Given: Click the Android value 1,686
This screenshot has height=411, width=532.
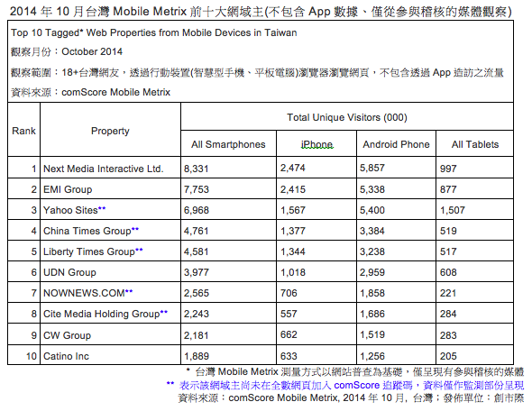Looking at the screenshot, I should point(372,314).
